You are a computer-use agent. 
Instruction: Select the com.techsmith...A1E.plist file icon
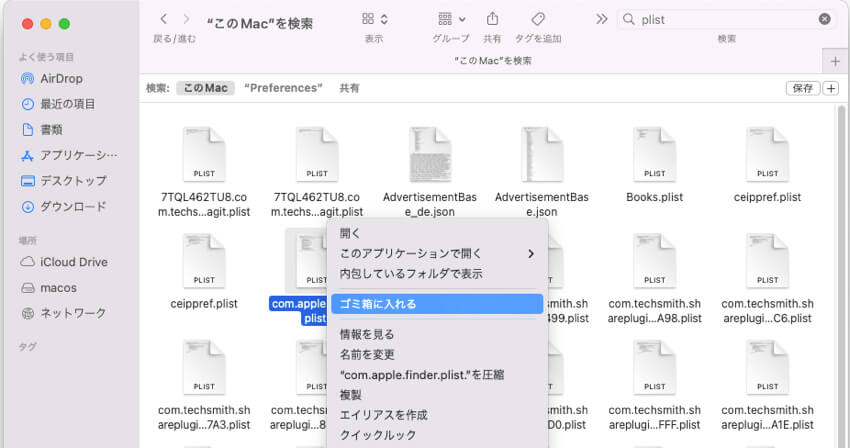pyautogui.click(x=767, y=367)
